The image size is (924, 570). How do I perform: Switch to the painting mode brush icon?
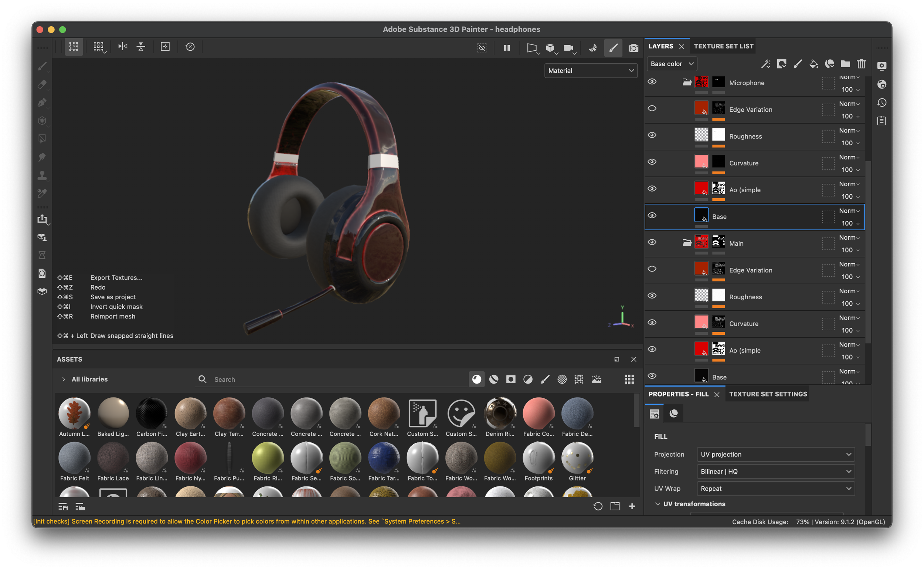613,48
